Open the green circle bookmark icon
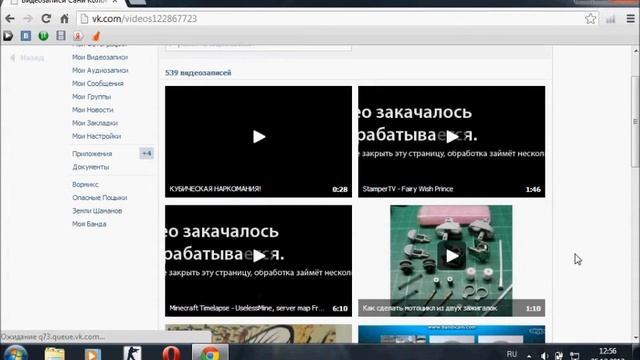This screenshot has width=640, height=360. pos(43,36)
